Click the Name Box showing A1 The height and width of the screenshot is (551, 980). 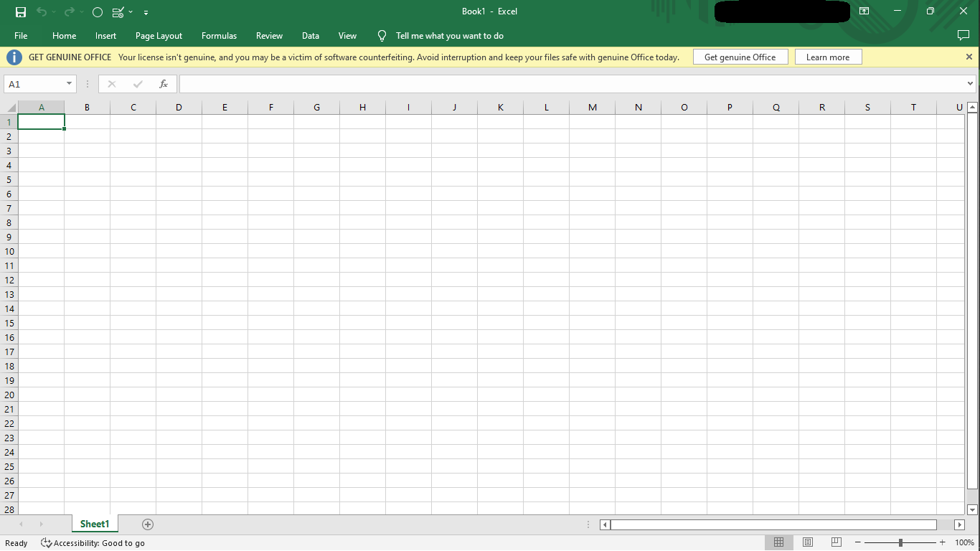[x=34, y=84]
